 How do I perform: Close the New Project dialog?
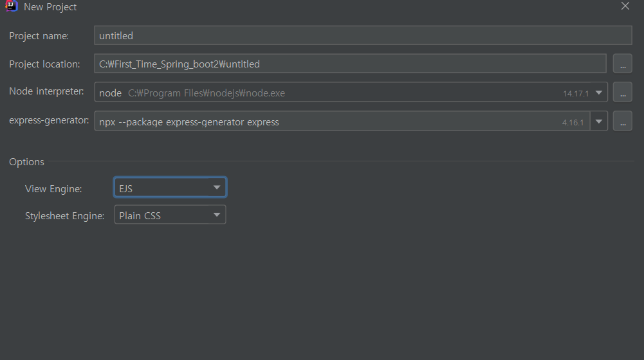point(625,6)
